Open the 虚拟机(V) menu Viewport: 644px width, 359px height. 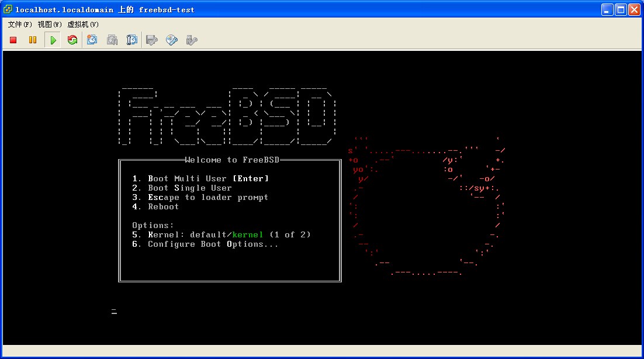[83, 24]
